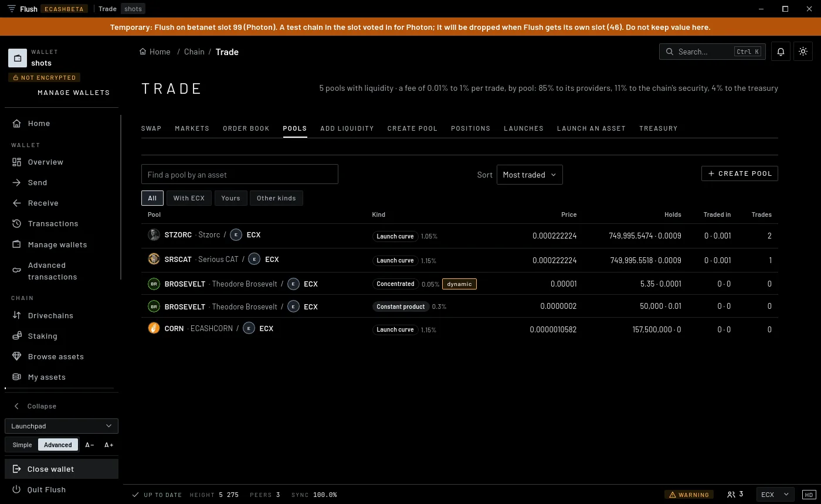This screenshot has width=821, height=504.
Task: Click the shots wallet avatar icon
Action: (x=18, y=58)
